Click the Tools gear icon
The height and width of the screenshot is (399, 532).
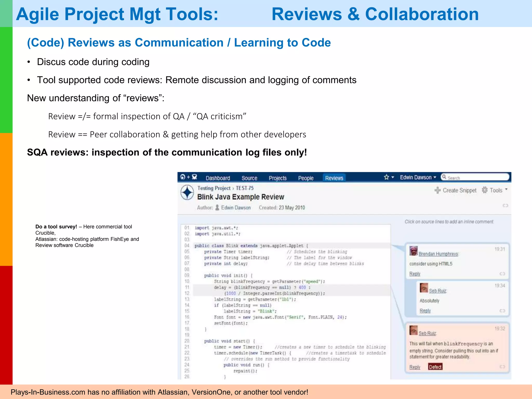click(x=485, y=190)
